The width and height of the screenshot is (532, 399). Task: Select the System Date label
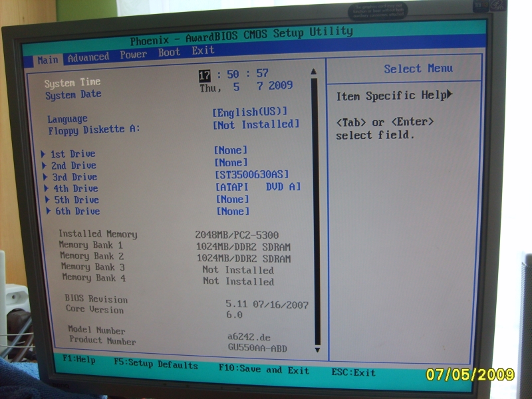click(x=73, y=94)
